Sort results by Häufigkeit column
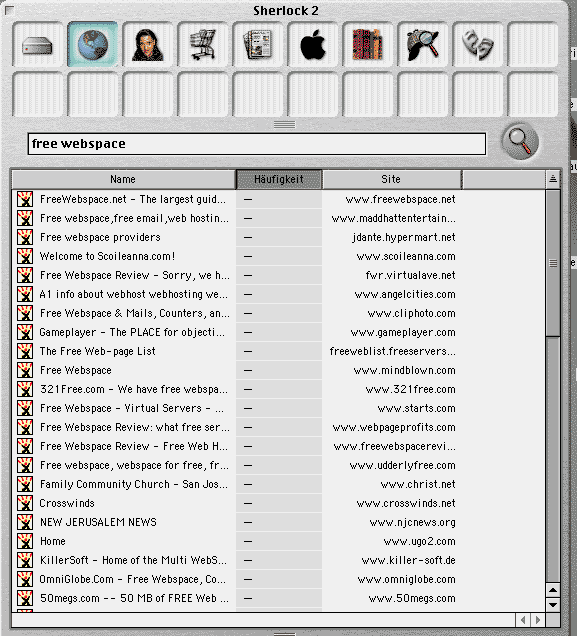The image size is (577, 636). point(279,179)
